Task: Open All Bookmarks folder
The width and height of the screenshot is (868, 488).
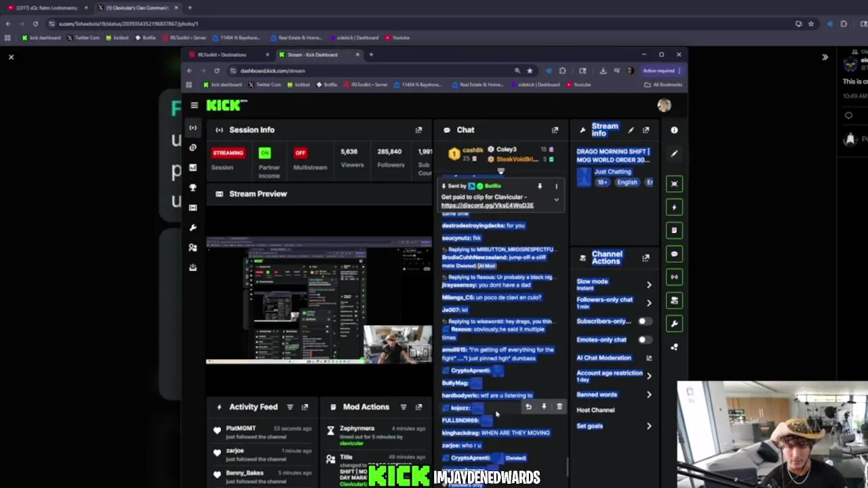Action: click(663, 85)
